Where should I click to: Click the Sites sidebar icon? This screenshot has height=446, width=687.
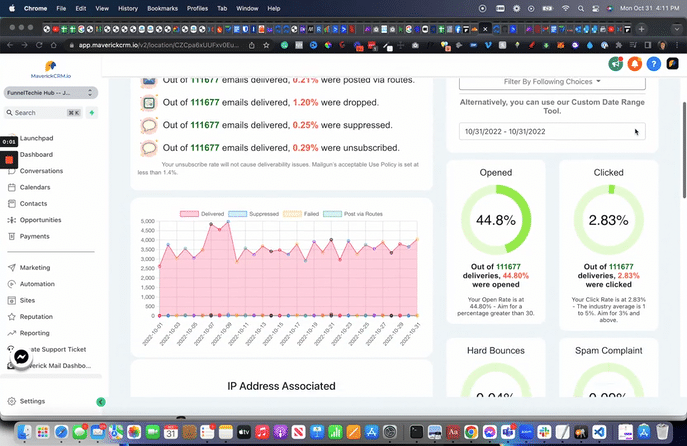(12, 300)
